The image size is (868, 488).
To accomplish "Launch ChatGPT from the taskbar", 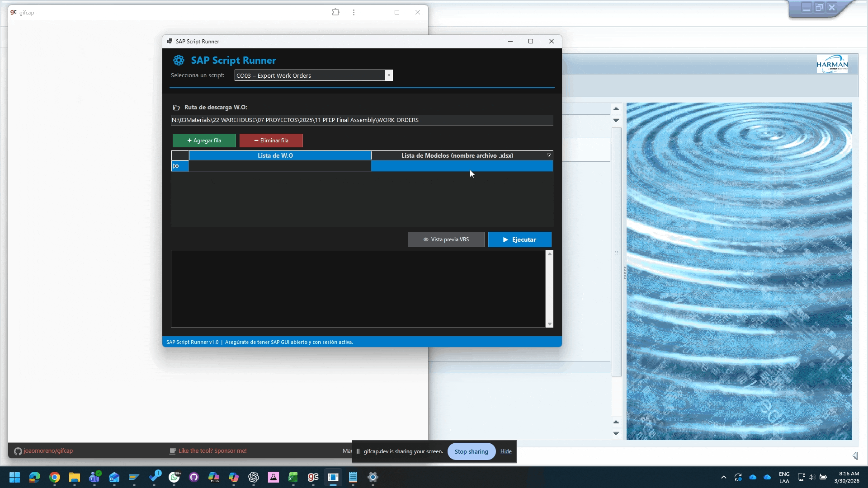I will click(254, 477).
